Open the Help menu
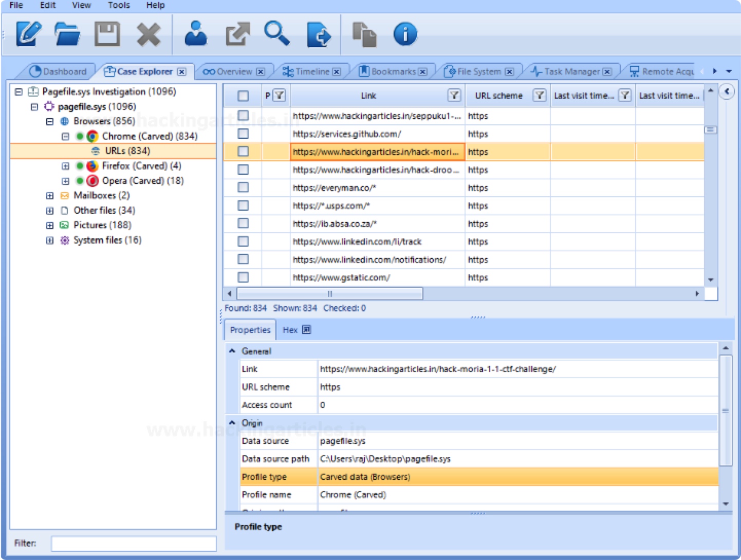 coord(155,5)
